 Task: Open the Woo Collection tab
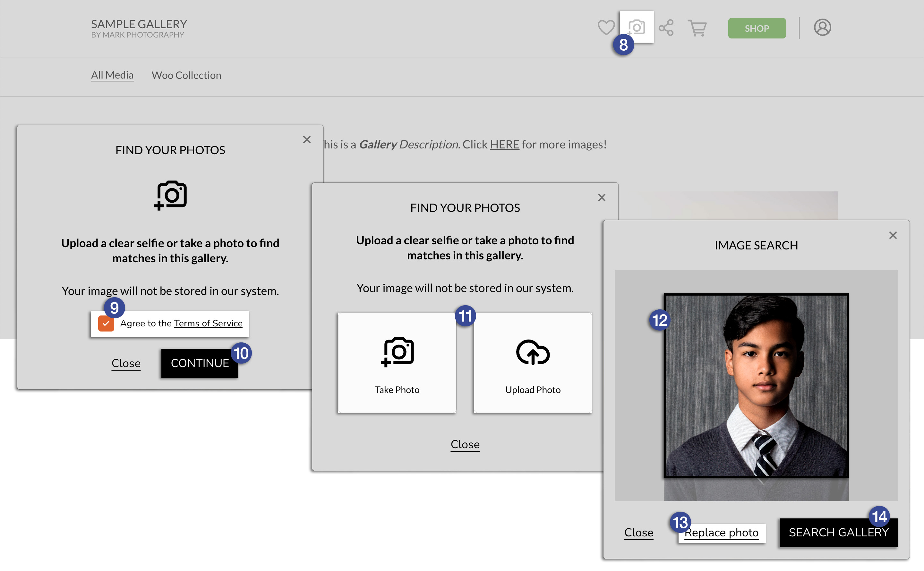point(186,75)
